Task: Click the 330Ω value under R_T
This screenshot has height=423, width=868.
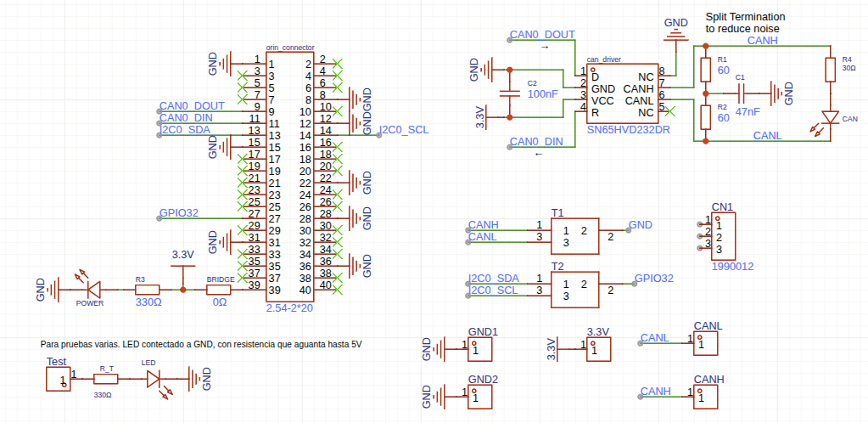Action: (x=103, y=395)
